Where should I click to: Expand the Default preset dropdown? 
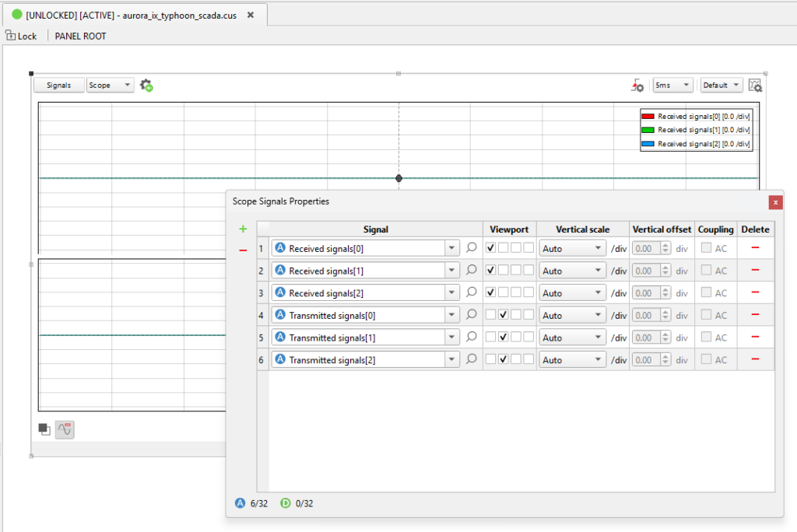[x=721, y=86]
